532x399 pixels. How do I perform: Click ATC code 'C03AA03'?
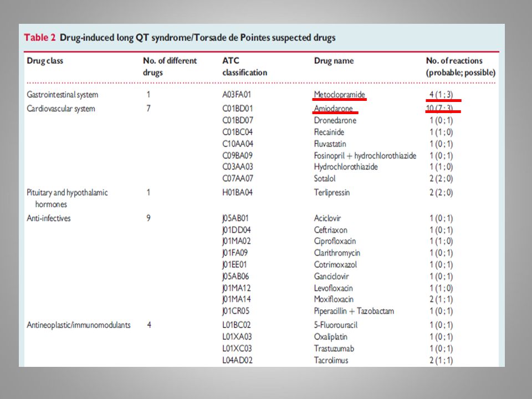point(238,167)
